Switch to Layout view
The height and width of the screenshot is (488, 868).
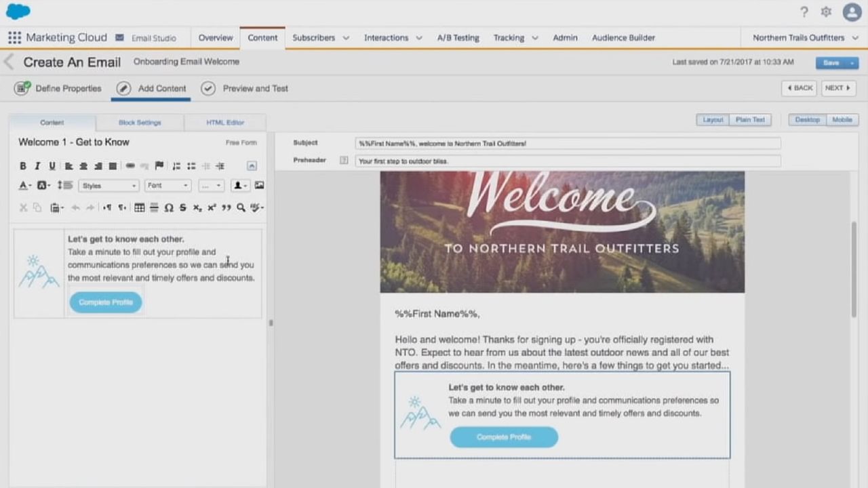click(713, 120)
